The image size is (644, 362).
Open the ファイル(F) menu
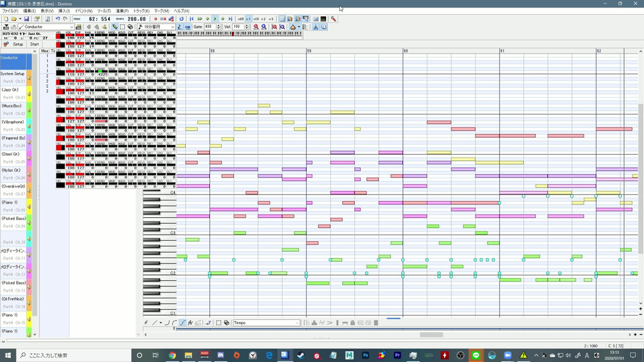pos(10,11)
